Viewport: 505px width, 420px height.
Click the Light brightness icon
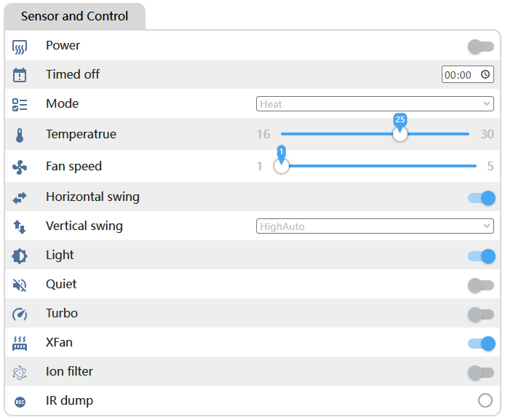click(x=20, y=255)
